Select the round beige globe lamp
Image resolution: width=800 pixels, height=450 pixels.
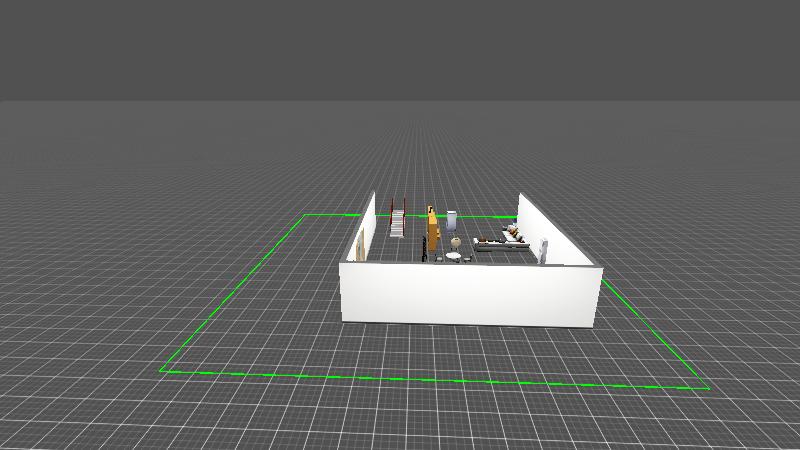tap(456, 242)
